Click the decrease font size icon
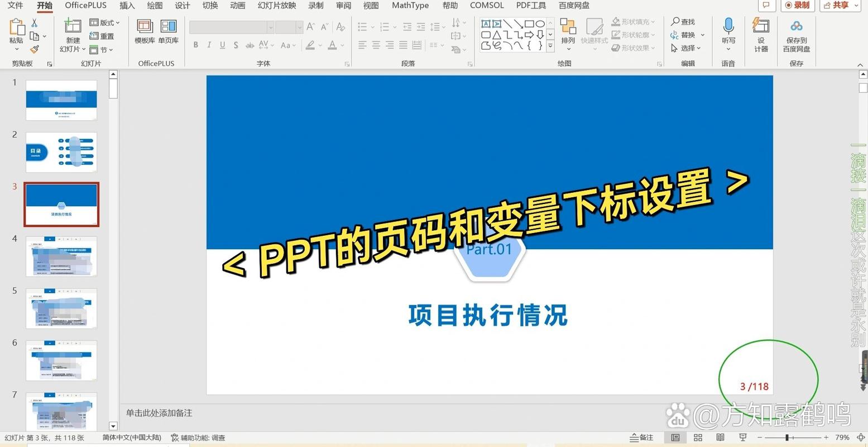This screenshot has width=868, height=447. click(x=324, y=27)
